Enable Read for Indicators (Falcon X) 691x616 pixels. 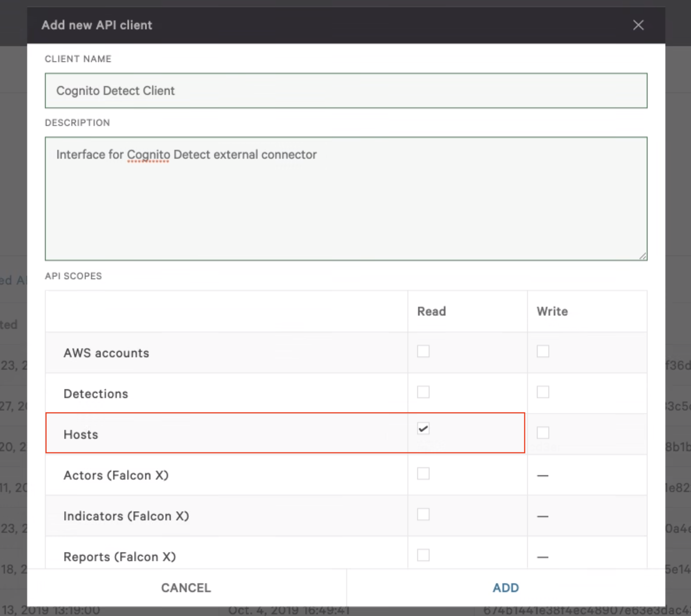pyautogui.click(x=423, y=514)
